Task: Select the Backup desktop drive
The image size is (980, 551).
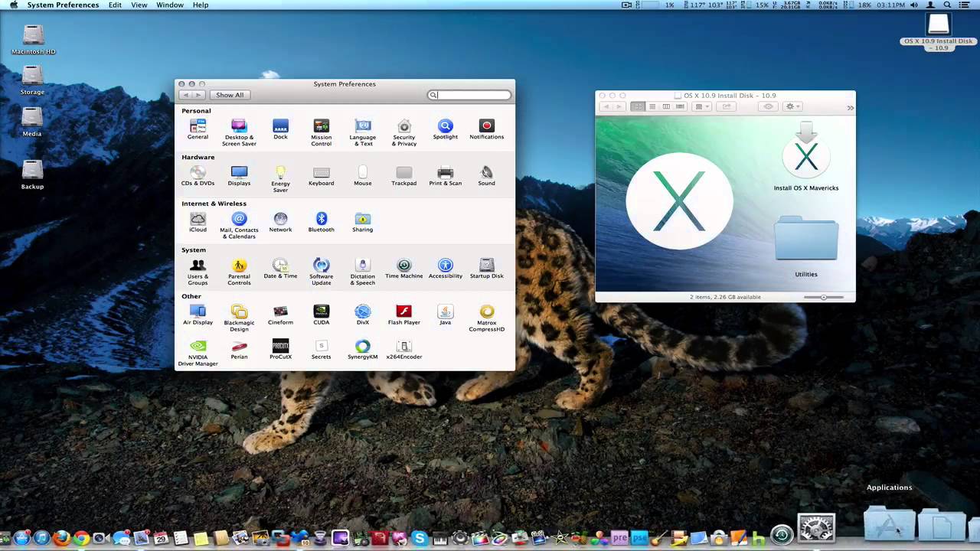Action: click(x=32, y=174)
